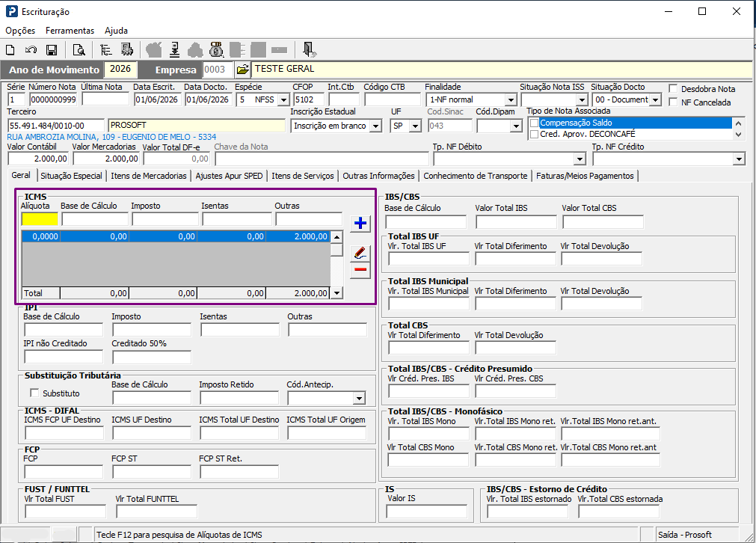This screenshot has width=756, height=543.
Task: Edit ICMS line with red pencil button
Action: 360,253
